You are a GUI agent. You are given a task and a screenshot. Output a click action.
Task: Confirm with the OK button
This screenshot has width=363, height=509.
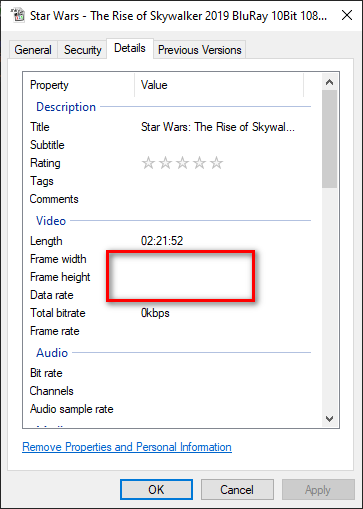156,490
